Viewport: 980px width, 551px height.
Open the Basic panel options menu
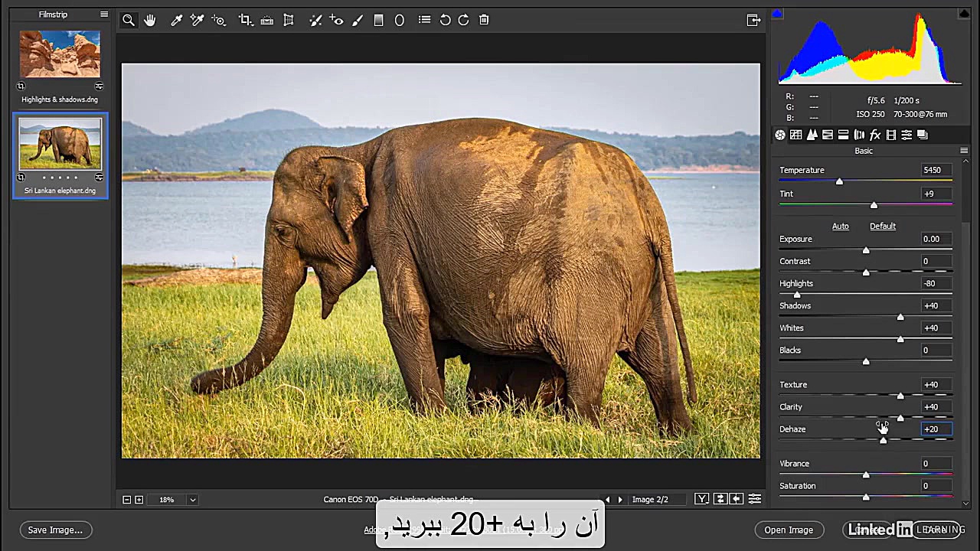click(x=964, y=151)
